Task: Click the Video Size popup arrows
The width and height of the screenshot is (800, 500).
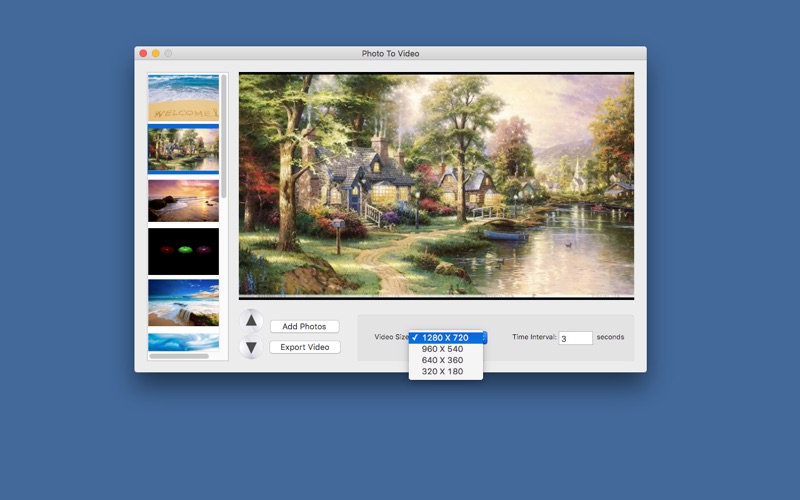Action: pyautogui.click(x=485, y=338)
